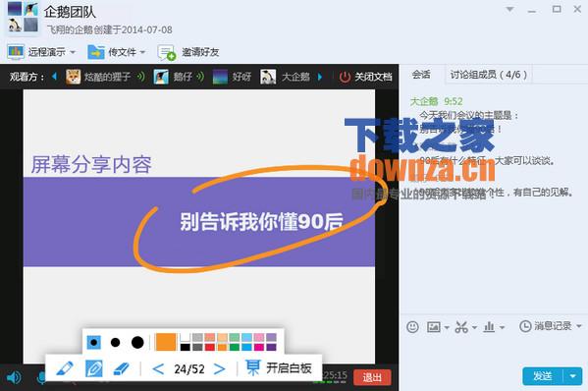Select viewer 鹅仔 avatar
The width and height of the screenshot is (588, 391).
pyautogui.click(x=161, y=77)
